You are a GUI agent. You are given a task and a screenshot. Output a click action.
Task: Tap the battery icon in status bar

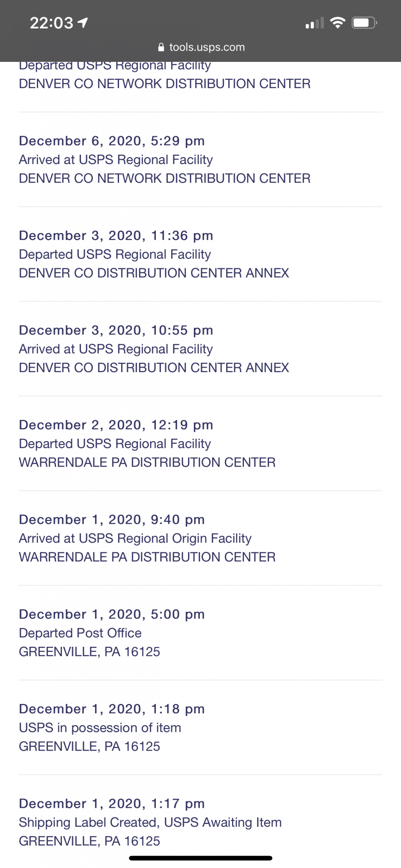(364, 22)
